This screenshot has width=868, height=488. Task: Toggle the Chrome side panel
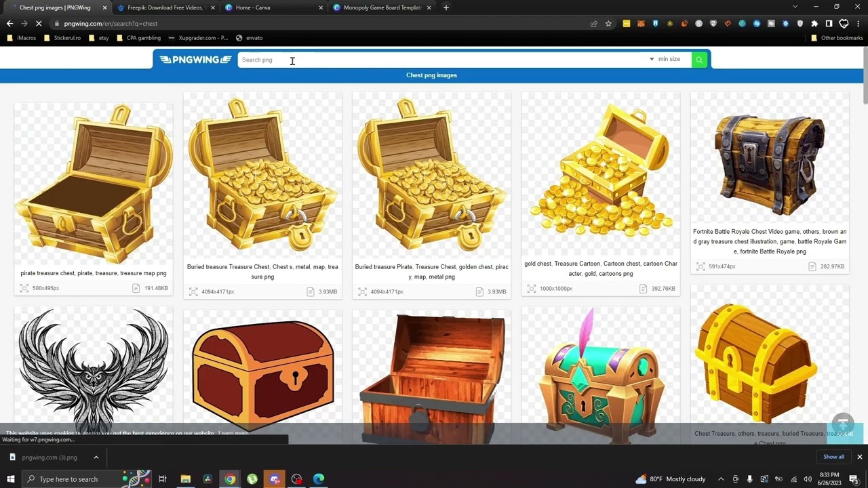pyautogui.click(x=829, y=24)
